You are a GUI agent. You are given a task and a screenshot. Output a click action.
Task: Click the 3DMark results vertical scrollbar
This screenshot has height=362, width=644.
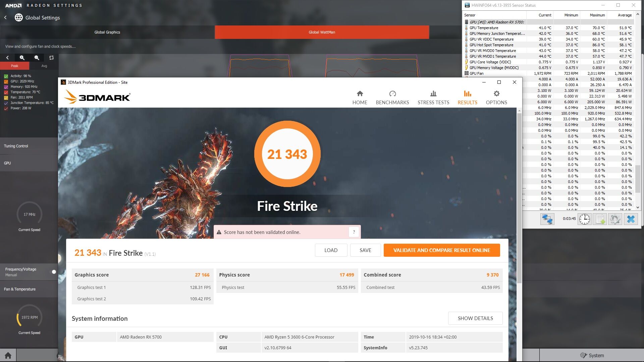pyautogui.click(x=519, y=198)
